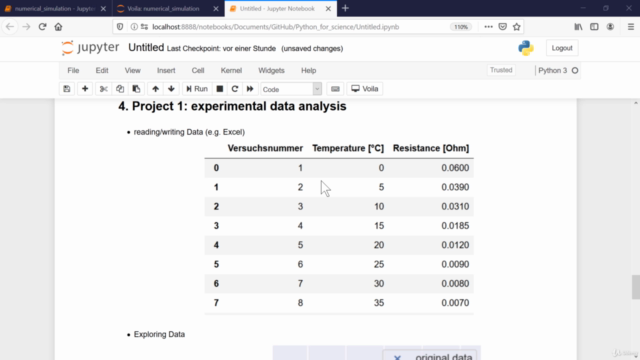Interrupt the kernel with stop icon
This screenshot has width=640, height=360.
point(220,89)
